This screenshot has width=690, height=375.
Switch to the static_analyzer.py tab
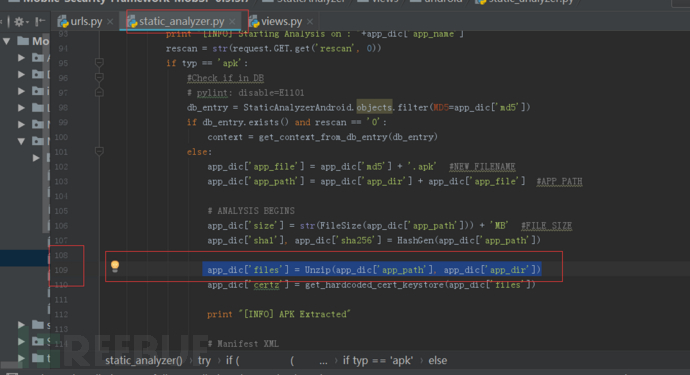click(181, 21)
